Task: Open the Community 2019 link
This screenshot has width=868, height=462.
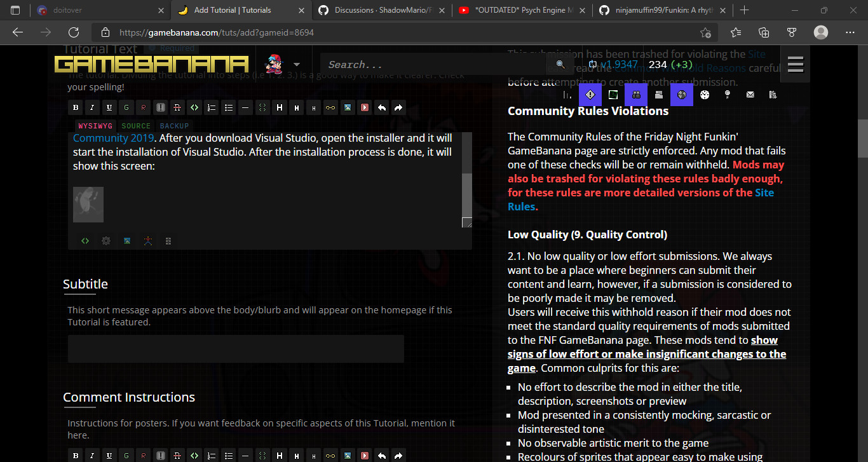Action: [x=113, y=137]
